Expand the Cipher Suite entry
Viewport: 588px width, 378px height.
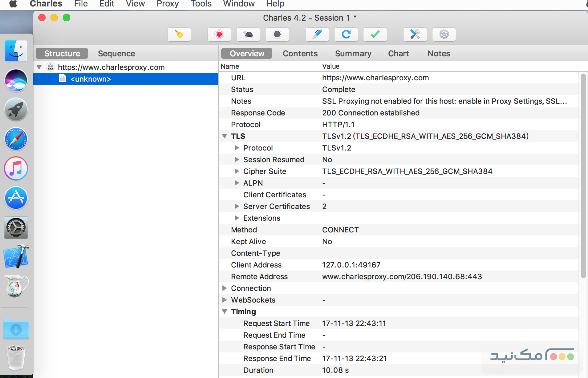click(237, 171)
